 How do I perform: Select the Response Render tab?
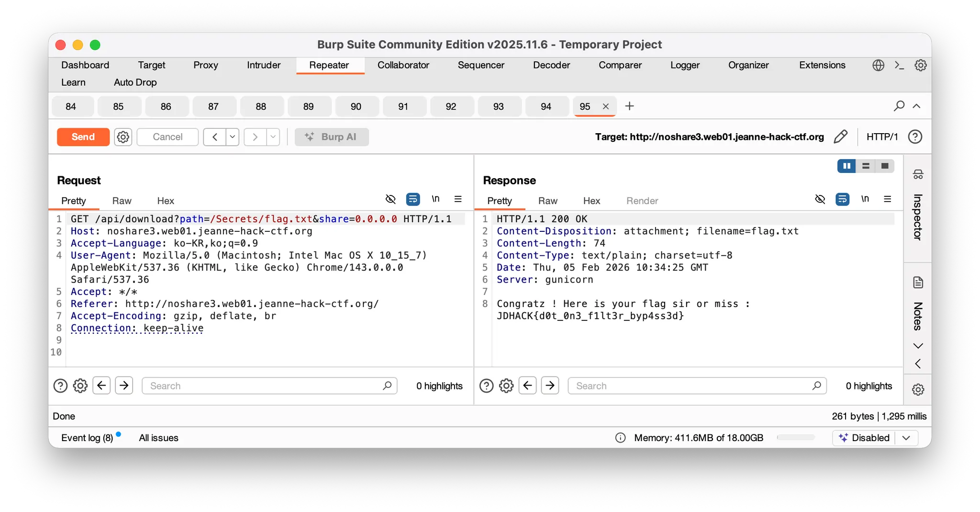(642, 201)
